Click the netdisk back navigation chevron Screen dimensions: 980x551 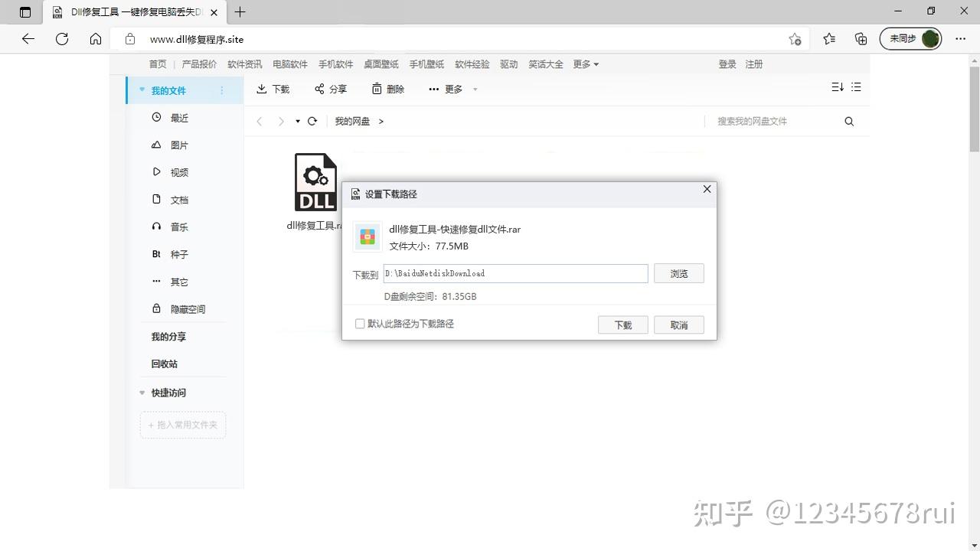click(x=260, y=121)
